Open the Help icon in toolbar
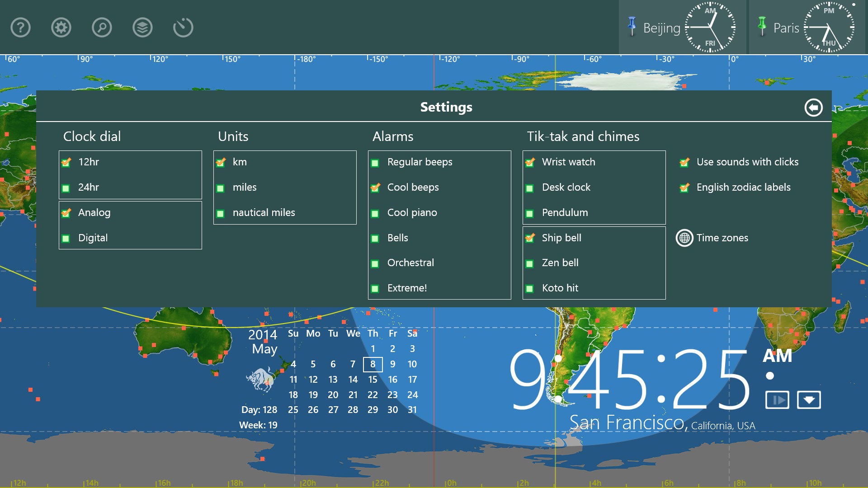Viewport: 868px width, 488px height. tap(20, 28)
